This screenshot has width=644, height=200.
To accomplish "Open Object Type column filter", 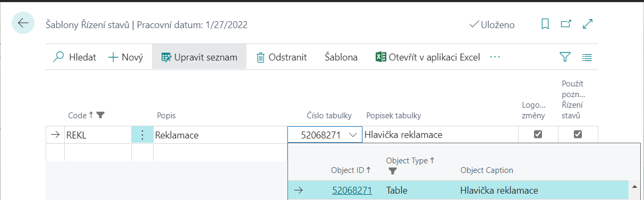I will 393,171.
